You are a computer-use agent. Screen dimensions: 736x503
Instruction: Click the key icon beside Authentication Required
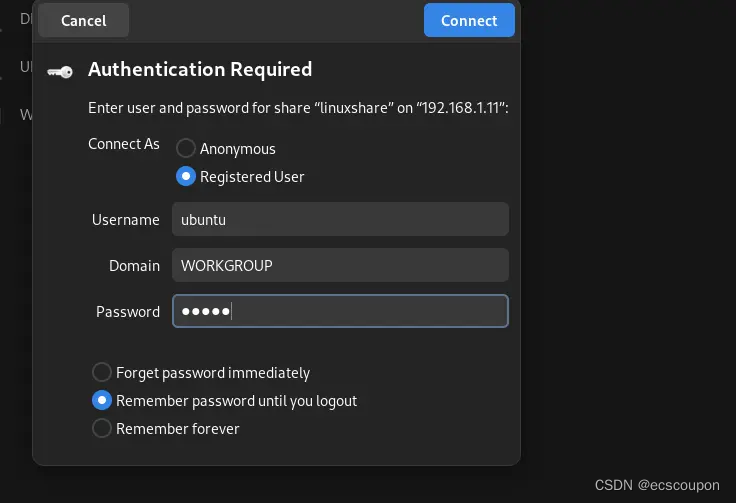(60, 71)
